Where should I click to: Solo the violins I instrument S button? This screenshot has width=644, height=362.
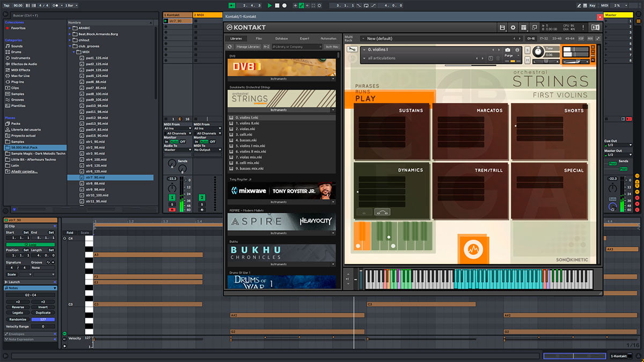pyautogui.click(x=528, y=50)
